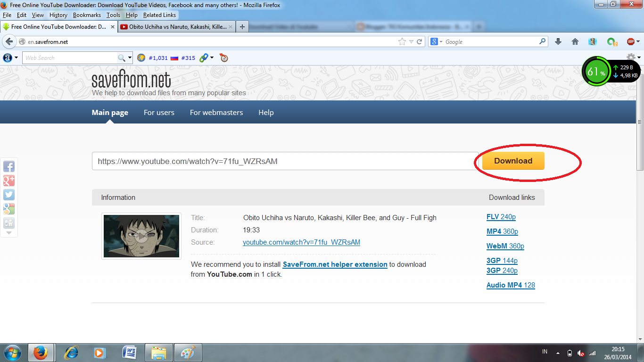Click the browser Back arrow button
Screen dimensions: 644x362
coord(9,41)
